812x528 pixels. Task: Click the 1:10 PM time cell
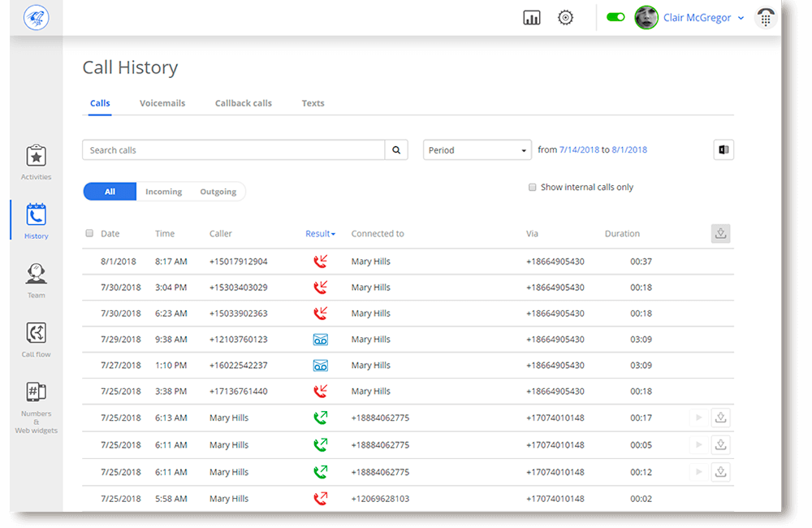pyautogui.click(x=171, y=366)
